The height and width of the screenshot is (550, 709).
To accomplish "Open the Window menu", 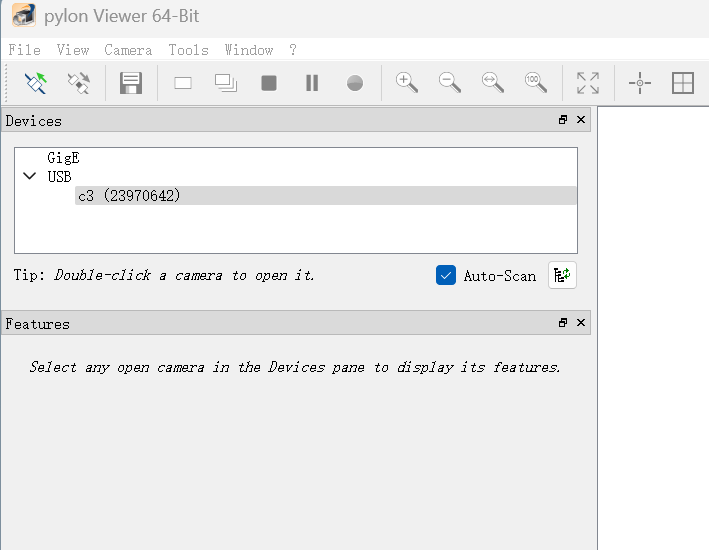I will (249, 50).
